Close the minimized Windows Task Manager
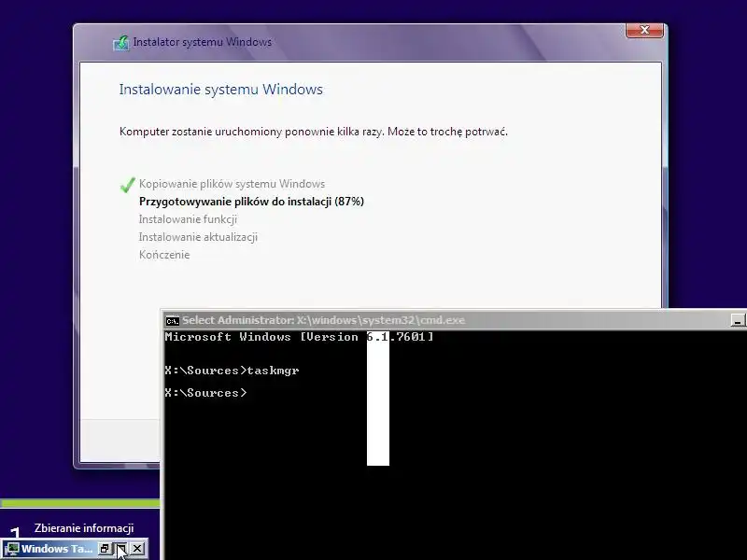Viewport: 747px width, 560px height. 137,549
